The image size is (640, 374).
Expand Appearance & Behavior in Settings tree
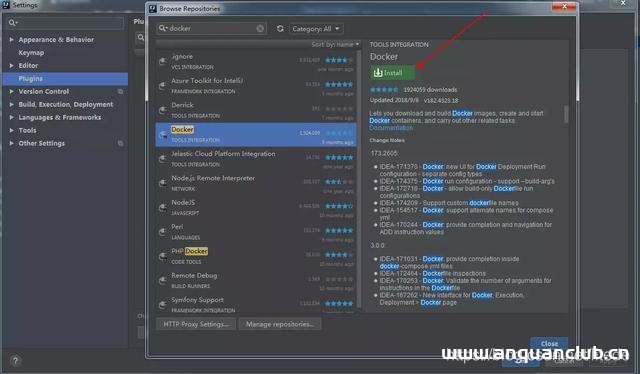point(11,40)
